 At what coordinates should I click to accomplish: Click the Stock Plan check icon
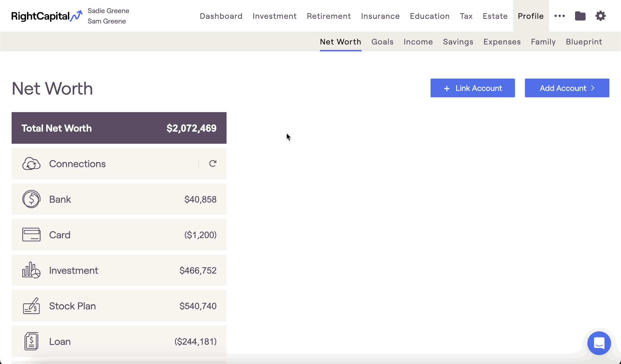pyautogui.click(x=31, y=306)
